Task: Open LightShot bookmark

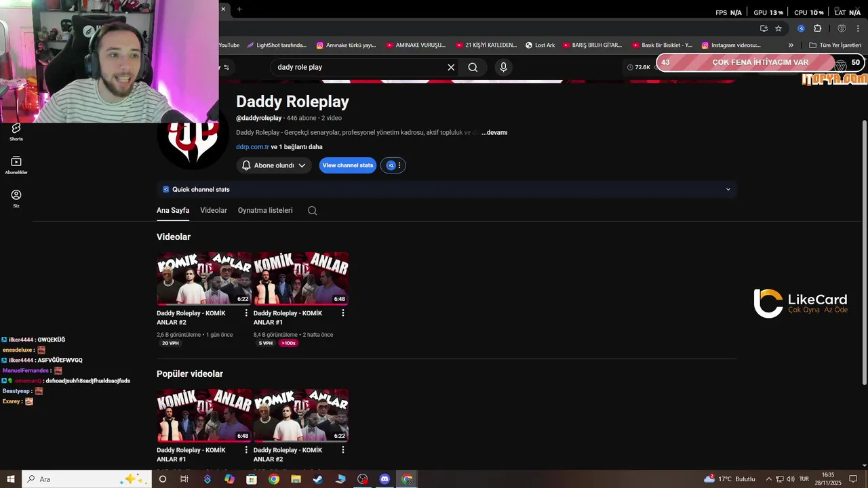Action: click(277, 45)
